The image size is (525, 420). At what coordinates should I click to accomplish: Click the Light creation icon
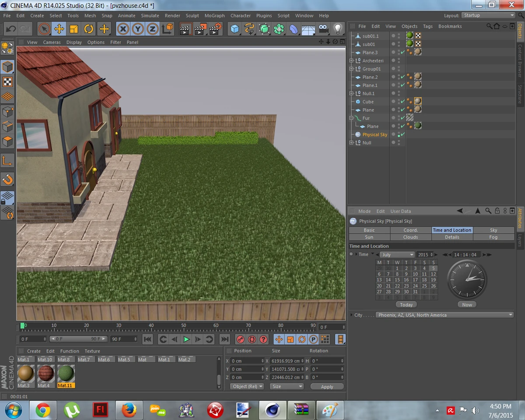tap(337, 29)
